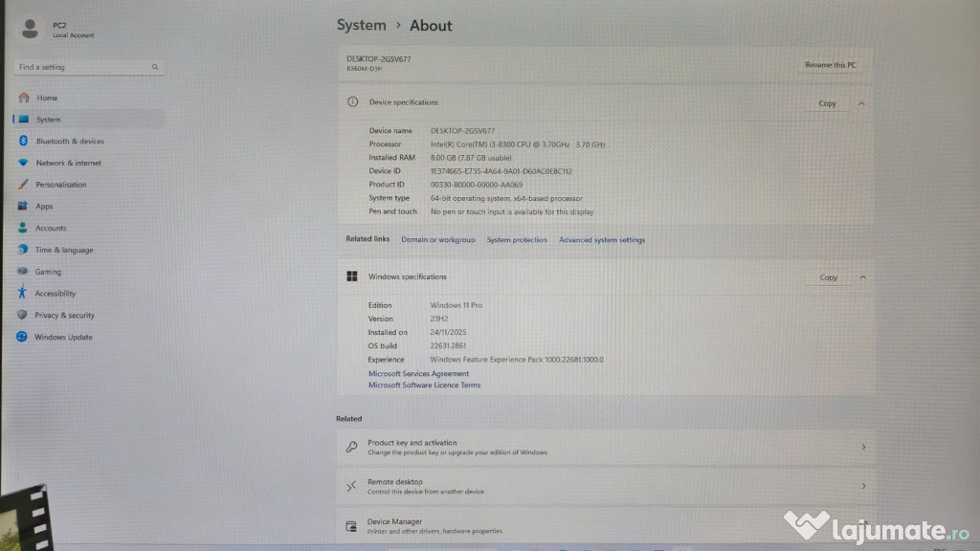
Task: Open Bluetooth & devices settings
Action: [70, 142]
